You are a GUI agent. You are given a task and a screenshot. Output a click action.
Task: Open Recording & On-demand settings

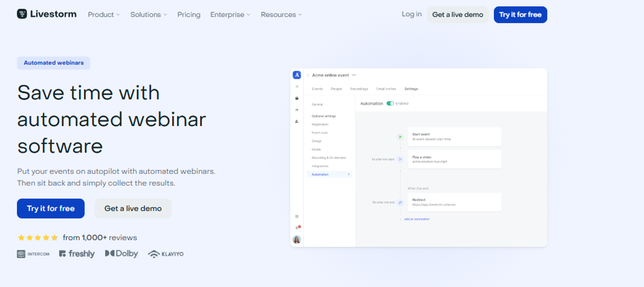329,158
